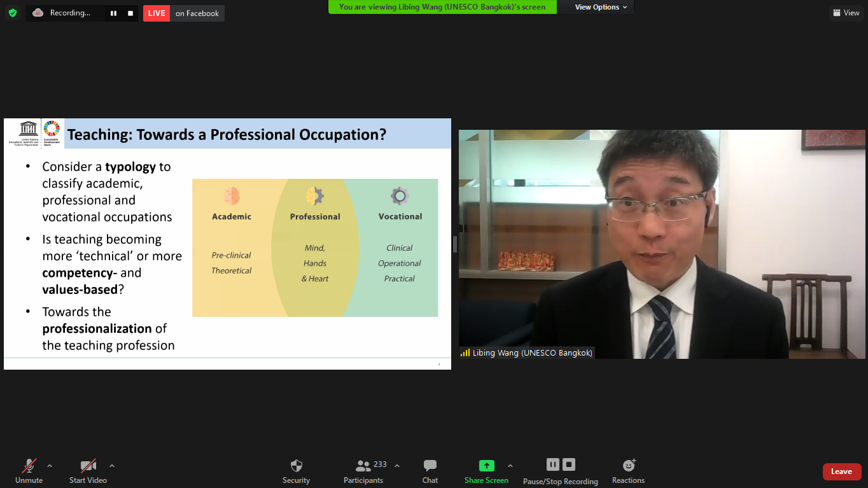
Task: Expand video settings arrow beside Start Video
Action: point(112,466)
